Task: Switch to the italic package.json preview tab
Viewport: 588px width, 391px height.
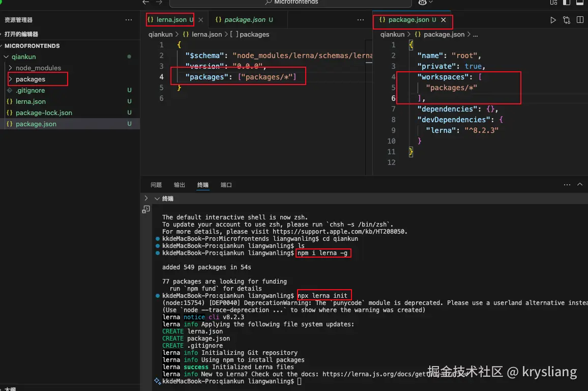Action: (x=245, y=19)
